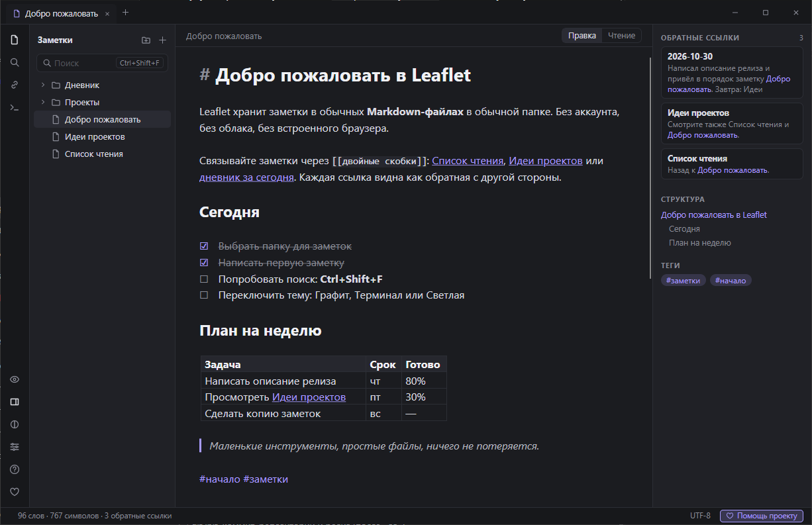Check the Переключить тему task
The width and height of the screenshot is (812, 525).
pos(204,295)
